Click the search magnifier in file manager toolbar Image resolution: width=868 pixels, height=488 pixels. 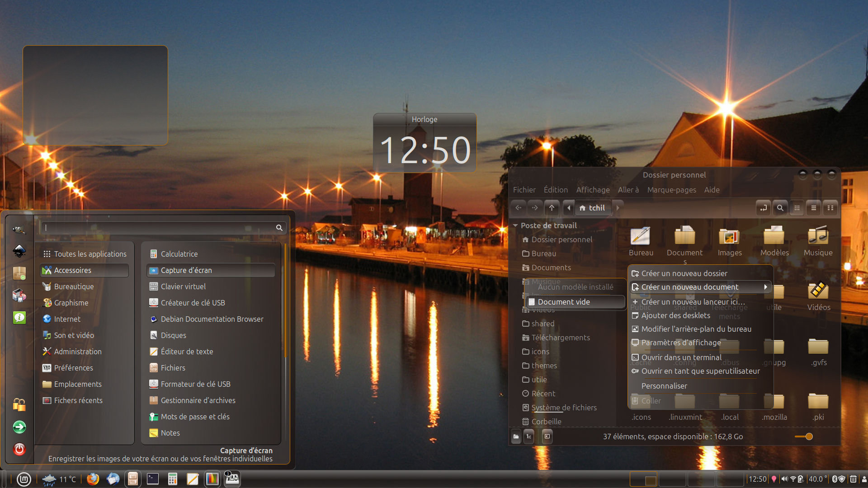(780, 208)
